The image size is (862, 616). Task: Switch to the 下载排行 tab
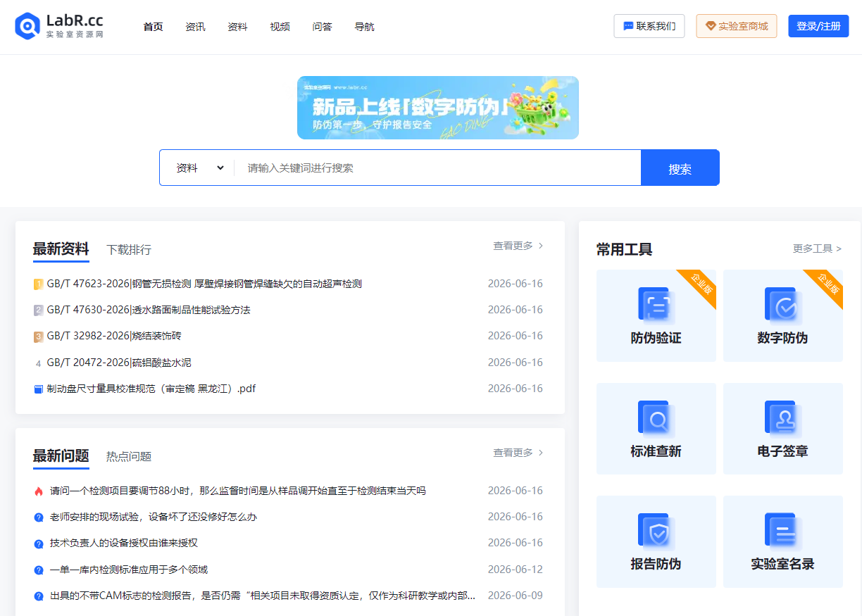(x=129, y=249)
